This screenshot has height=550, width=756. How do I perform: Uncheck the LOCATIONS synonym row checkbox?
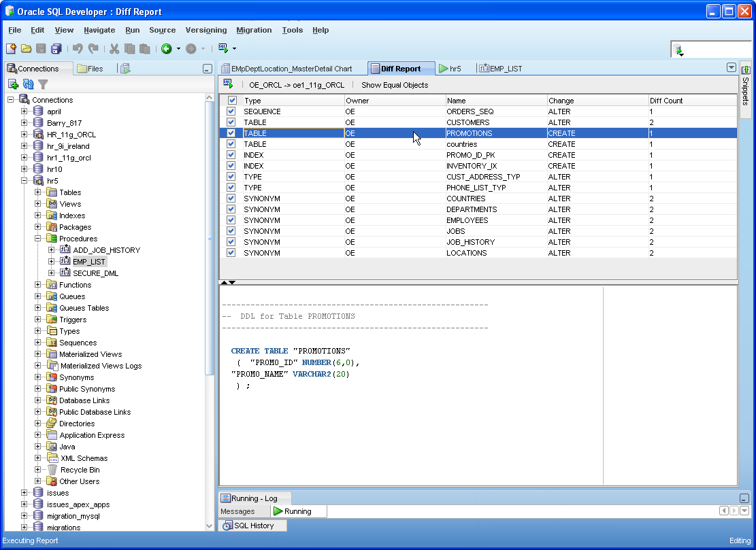point(231,253)
